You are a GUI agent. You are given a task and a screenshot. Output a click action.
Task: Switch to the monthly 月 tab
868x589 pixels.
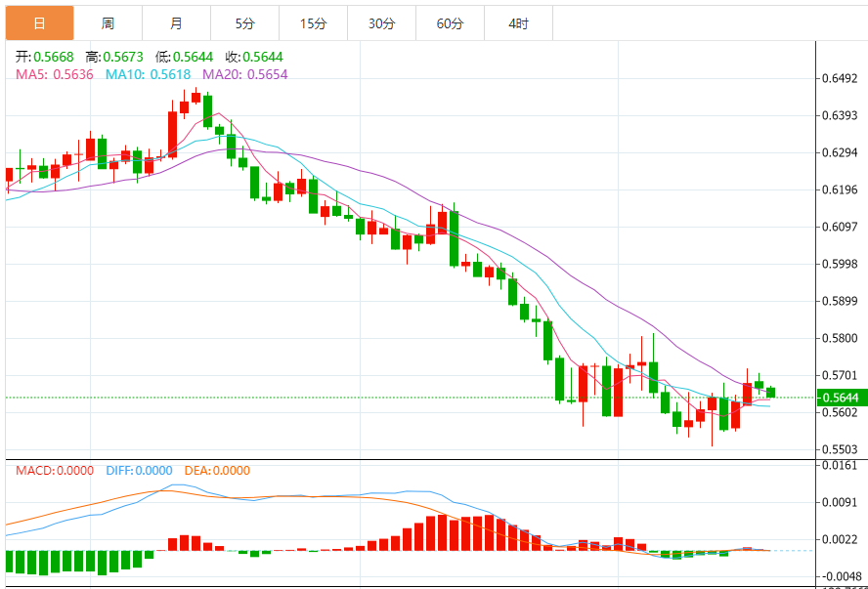[176, 23]
